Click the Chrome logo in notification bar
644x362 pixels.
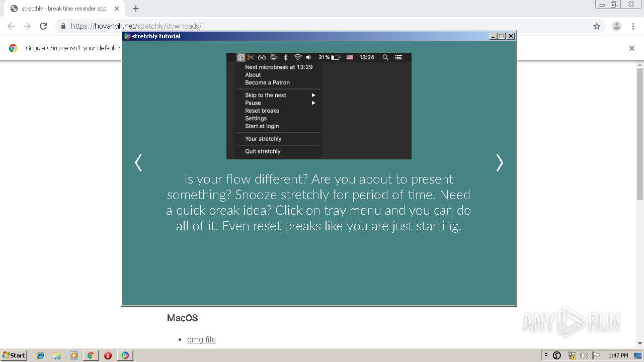pos(13,48)
